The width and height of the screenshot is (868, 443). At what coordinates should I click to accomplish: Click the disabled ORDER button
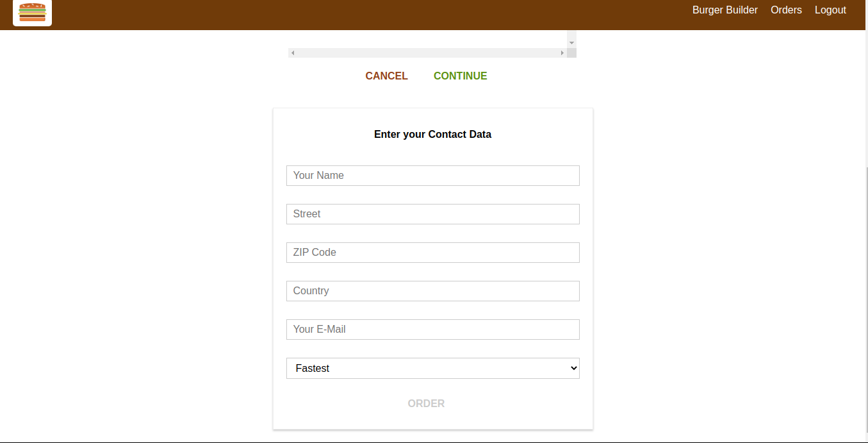(426, 403)
